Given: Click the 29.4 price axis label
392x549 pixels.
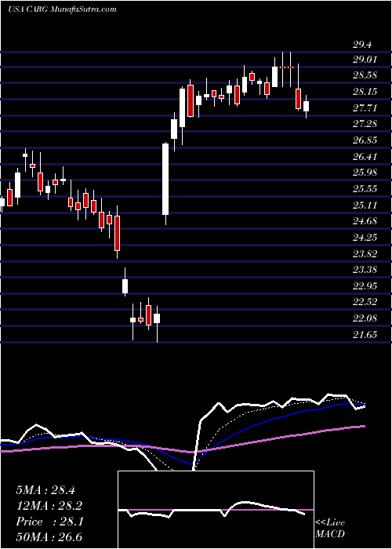Looking at the screenshot, I should 362,45.
